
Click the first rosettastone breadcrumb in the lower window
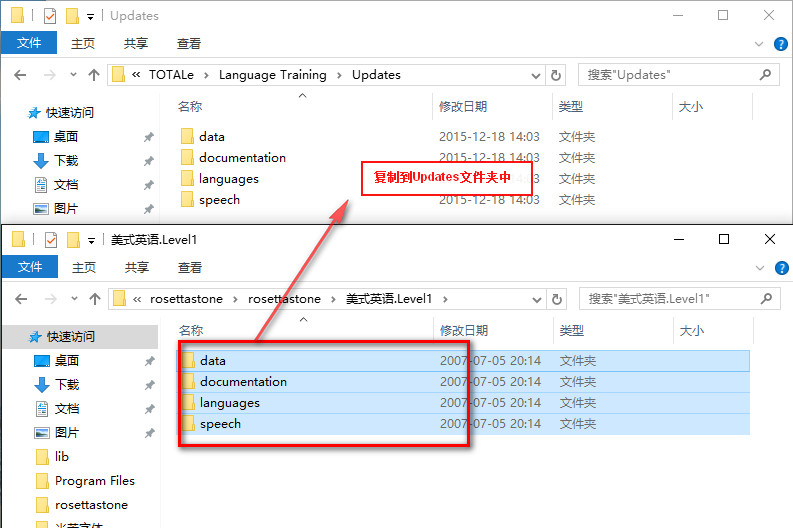186,299
